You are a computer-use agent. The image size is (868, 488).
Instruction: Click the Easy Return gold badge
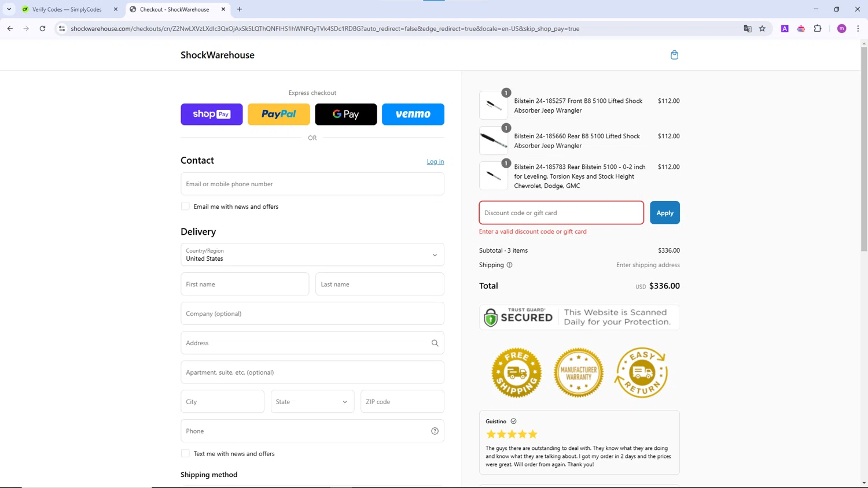(x=641, y=372)
